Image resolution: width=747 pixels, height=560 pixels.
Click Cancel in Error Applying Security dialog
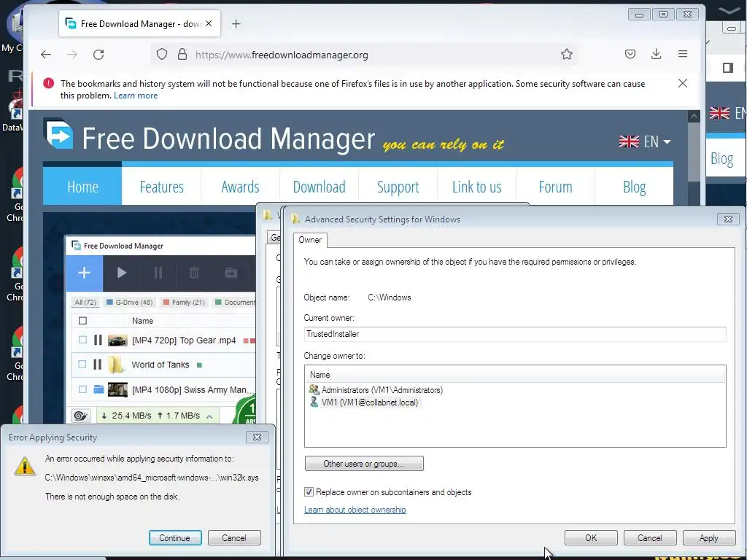pos(234,537)
